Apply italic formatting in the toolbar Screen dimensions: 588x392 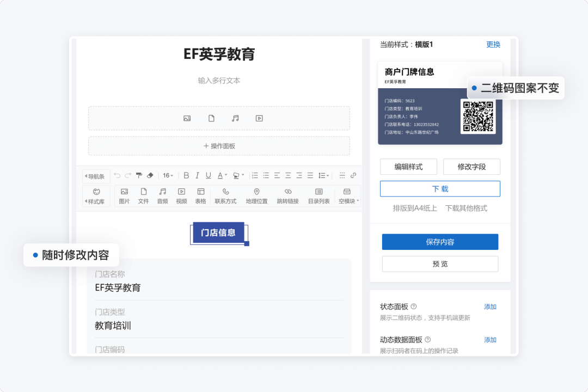click(x=197, y=175)
